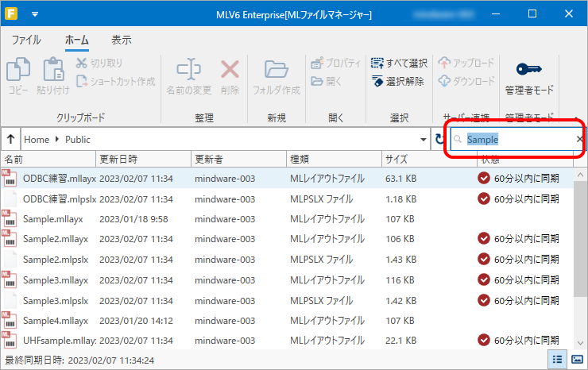Click Open (開く) folder icon in ribbon
Viewport: 588px width, 370px height.
click(317, 81)
